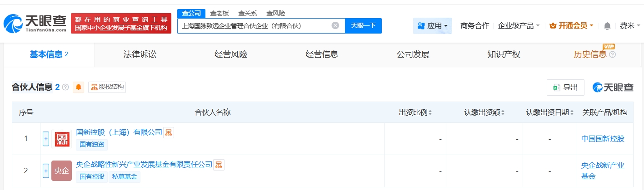Screen dimensions: 644x190
Task: Switch to the 法律诉讼 tab
Action: (140, 54)
